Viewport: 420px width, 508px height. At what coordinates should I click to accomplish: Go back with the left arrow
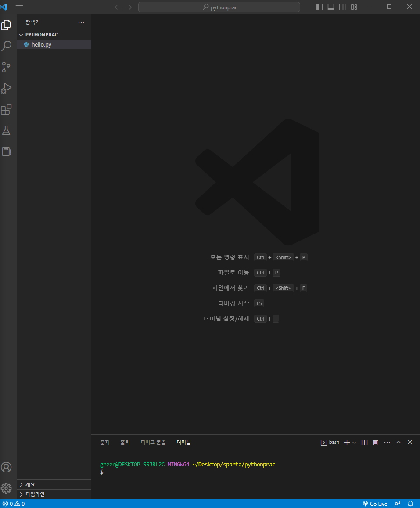pos(118,7)
